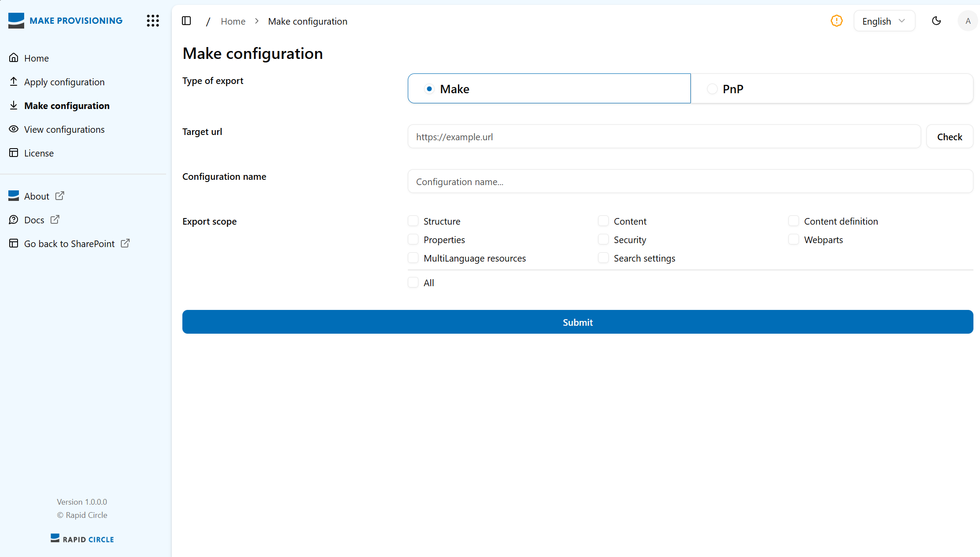Viewport: 980px width, 557px height.
Task: Click the orange warning alert icon
Action: pos(836,21)
